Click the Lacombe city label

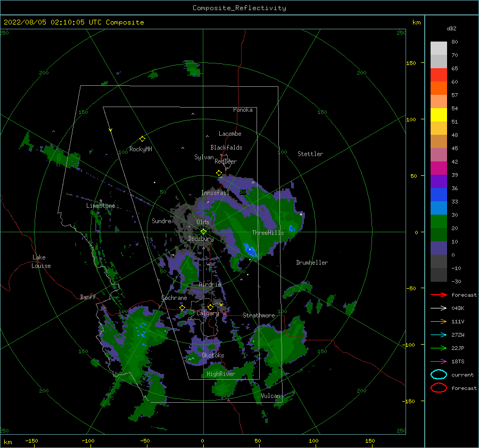click(x=230, y=134)
